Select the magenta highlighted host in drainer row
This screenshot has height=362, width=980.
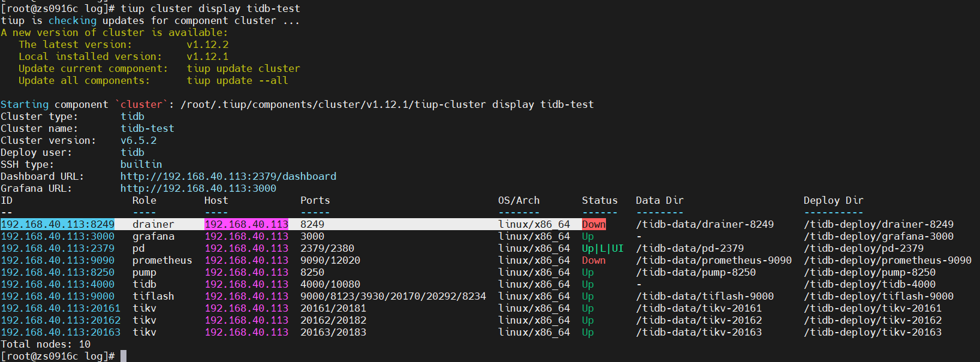tap(246, 224)
